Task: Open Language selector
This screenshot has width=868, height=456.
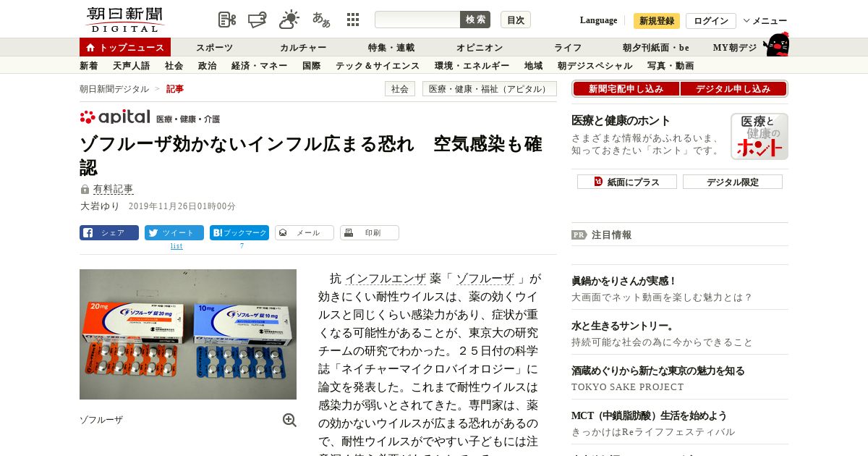Action: [x=598, y=20]
